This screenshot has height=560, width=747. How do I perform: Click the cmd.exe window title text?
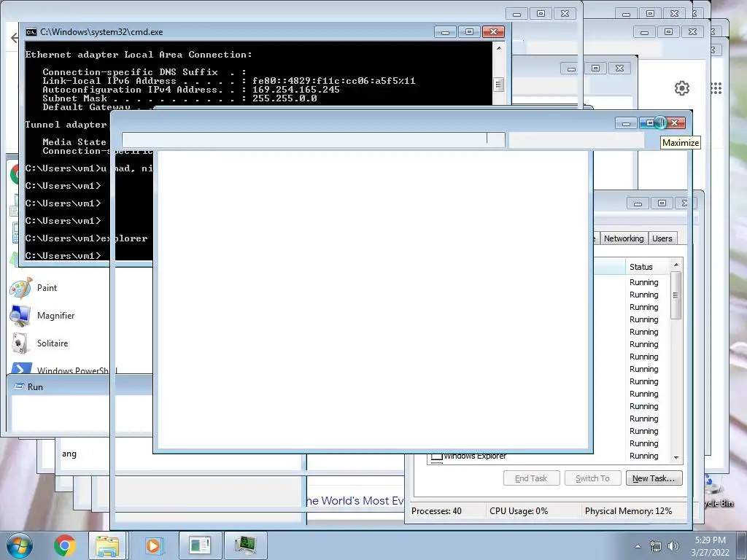tap(101, 32)
